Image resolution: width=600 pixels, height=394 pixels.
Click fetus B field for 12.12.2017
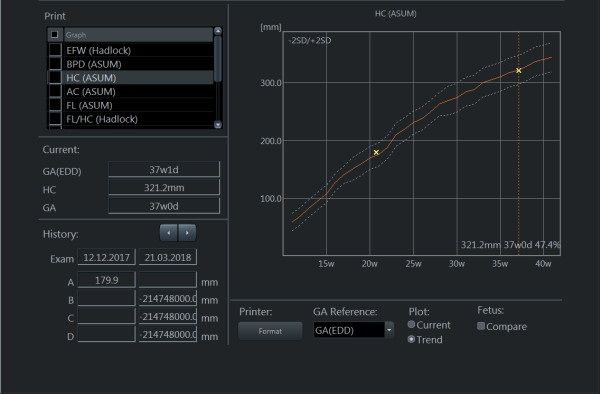coord(106,298)
